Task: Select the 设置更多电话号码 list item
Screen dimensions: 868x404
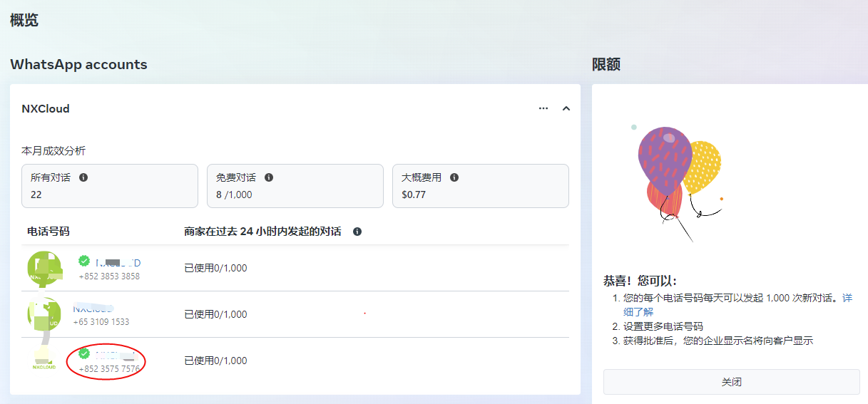Action: [663, 326]
